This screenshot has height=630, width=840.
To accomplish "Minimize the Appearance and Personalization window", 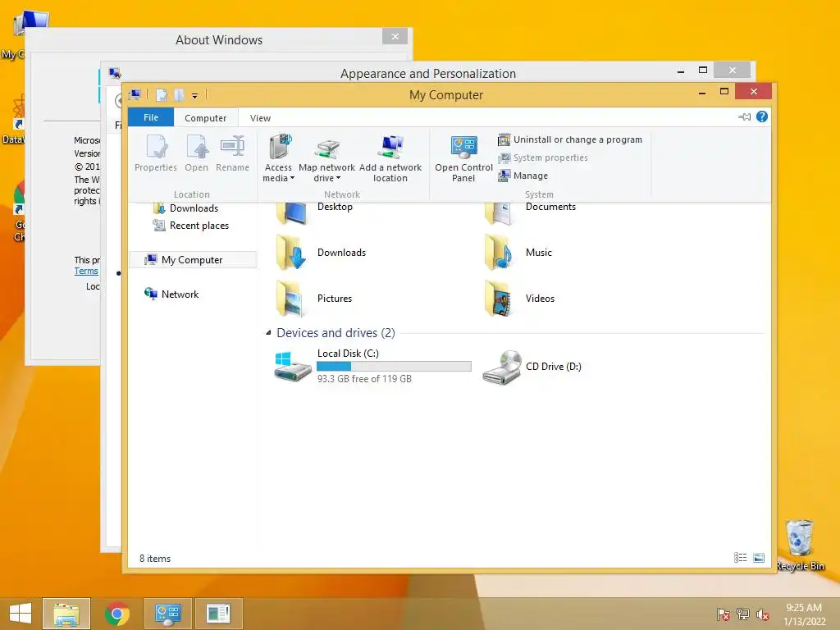I will point(681,71).
